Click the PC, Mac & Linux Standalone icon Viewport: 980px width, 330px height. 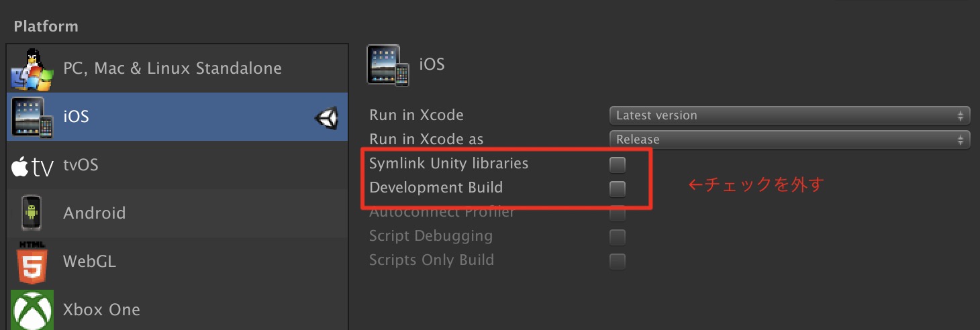pyautogui.click(x=32, y=70)
